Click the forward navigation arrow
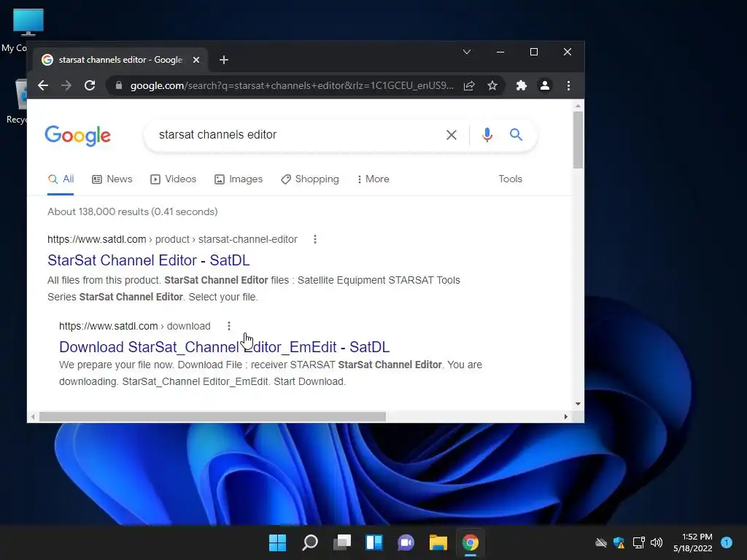The height and width of the screenshot is (560, 747). point(66,86)
